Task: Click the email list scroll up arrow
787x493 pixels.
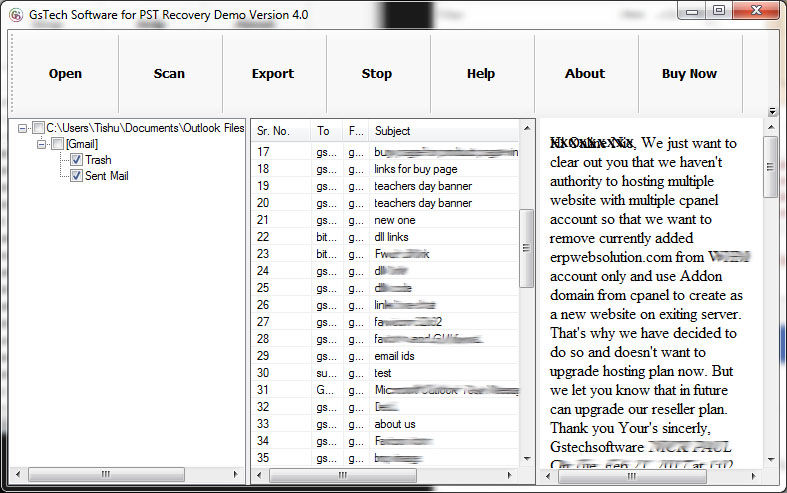Action: [x=527, y=128]
